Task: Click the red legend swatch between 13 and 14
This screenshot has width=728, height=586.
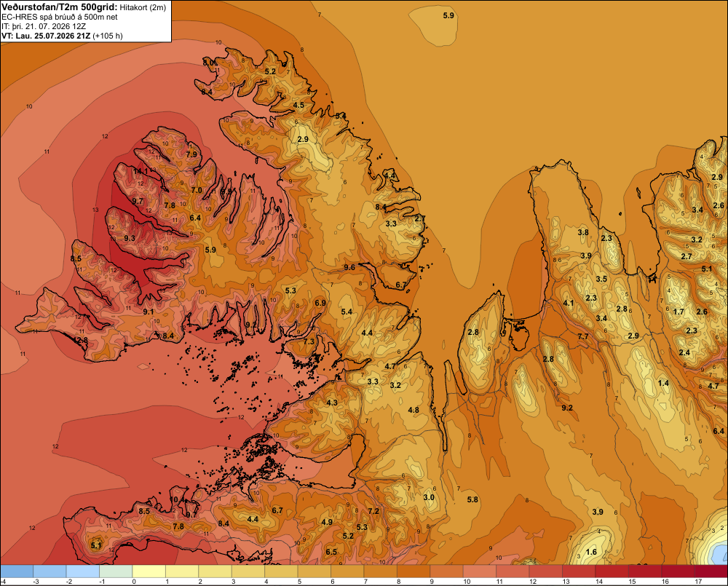Action: click(x=579, y=571)
